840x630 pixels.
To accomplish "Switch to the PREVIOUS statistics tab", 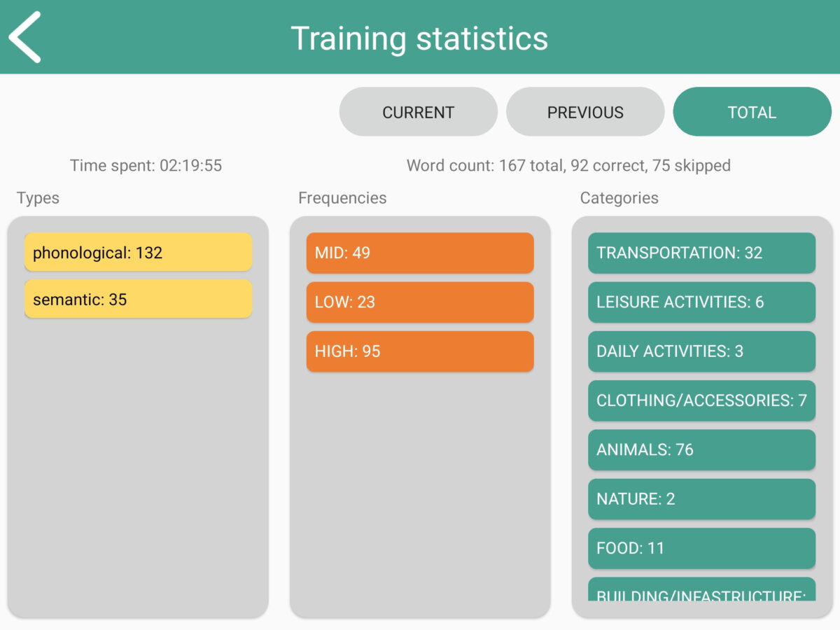I will pyautogui.click(x=585, y=112).
